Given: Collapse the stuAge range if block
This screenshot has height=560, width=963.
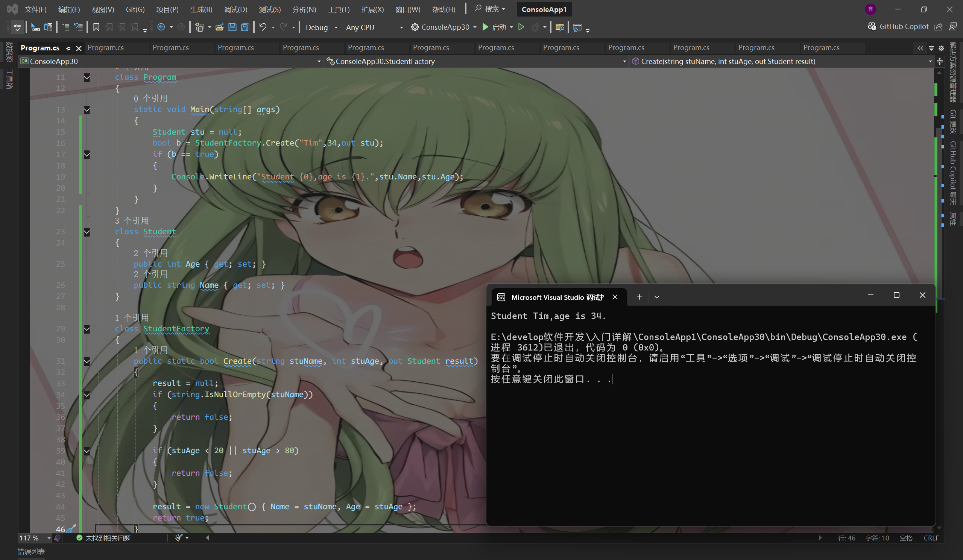Looking at the screenshot, I should tap(87, 451).
